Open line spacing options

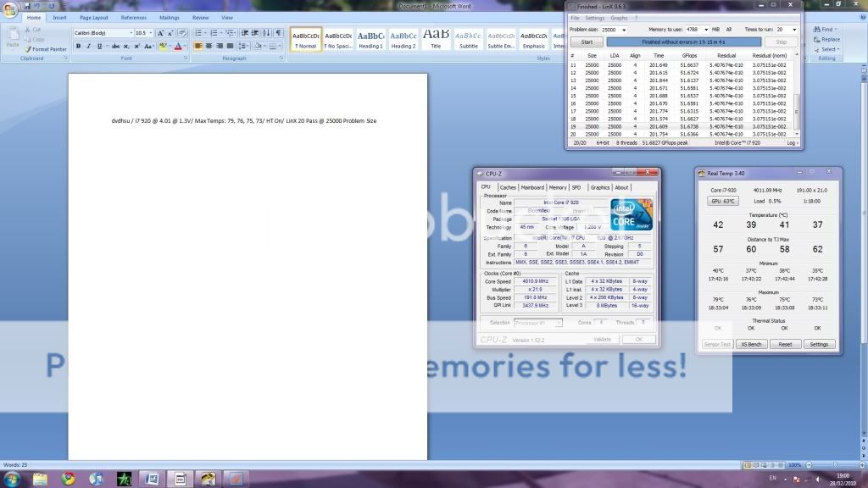click(x=243, y=47)
